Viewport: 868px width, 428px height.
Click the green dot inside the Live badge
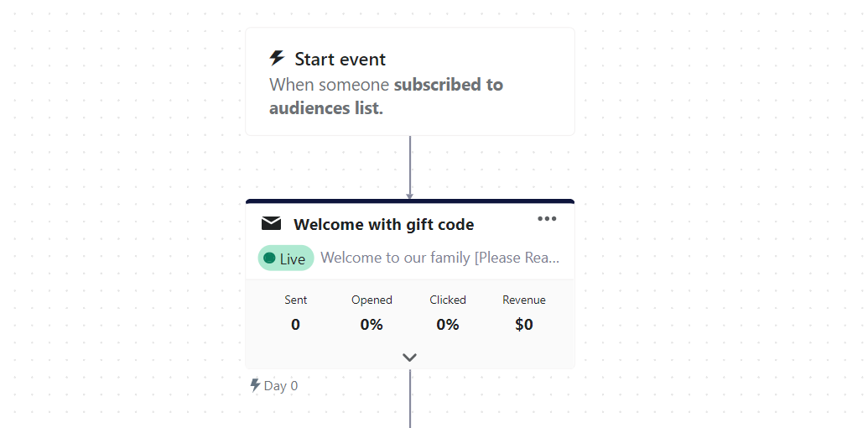pyautogui.click(x=269, y=258)
